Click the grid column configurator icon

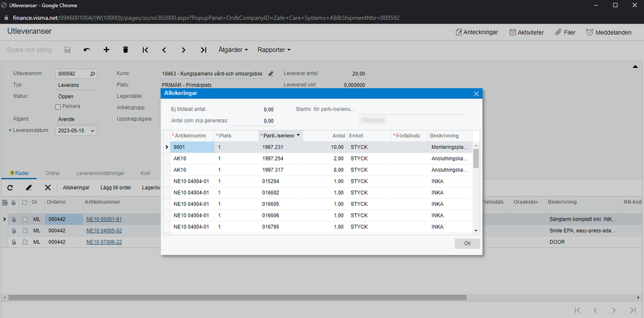[5, 202]
